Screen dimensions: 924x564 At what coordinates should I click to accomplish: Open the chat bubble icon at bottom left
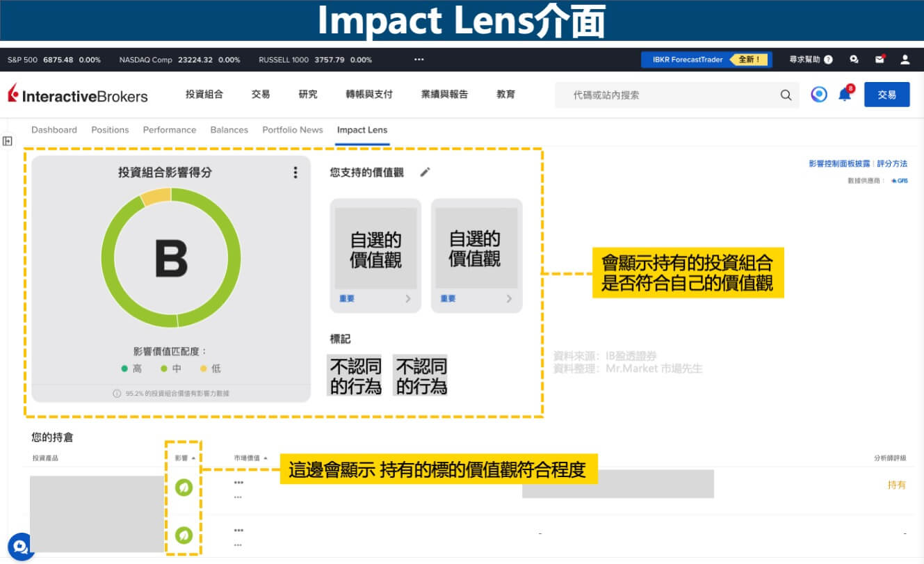(20, 547)
